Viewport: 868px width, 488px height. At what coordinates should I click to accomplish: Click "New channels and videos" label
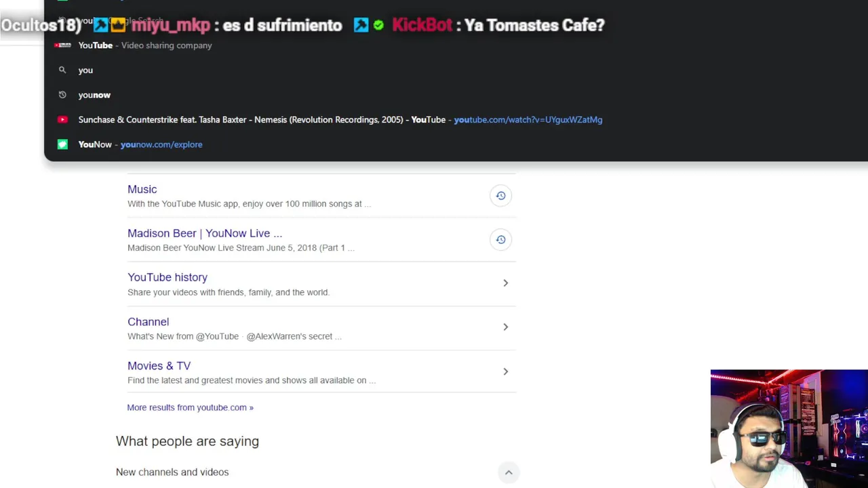(x=172, y=472)
